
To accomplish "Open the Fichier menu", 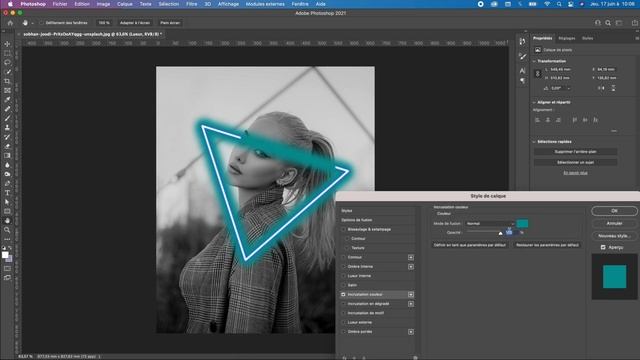I will pyautogui.click(x=60, y=4).
